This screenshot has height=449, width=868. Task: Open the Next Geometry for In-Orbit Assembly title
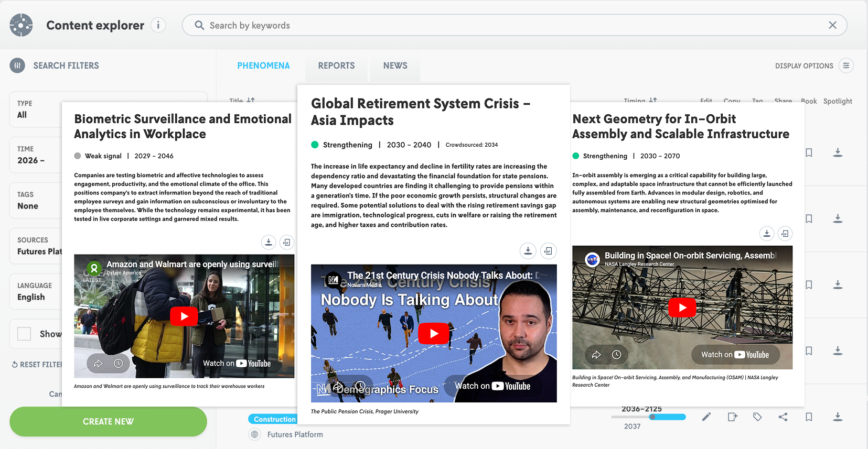click(681, 126)
